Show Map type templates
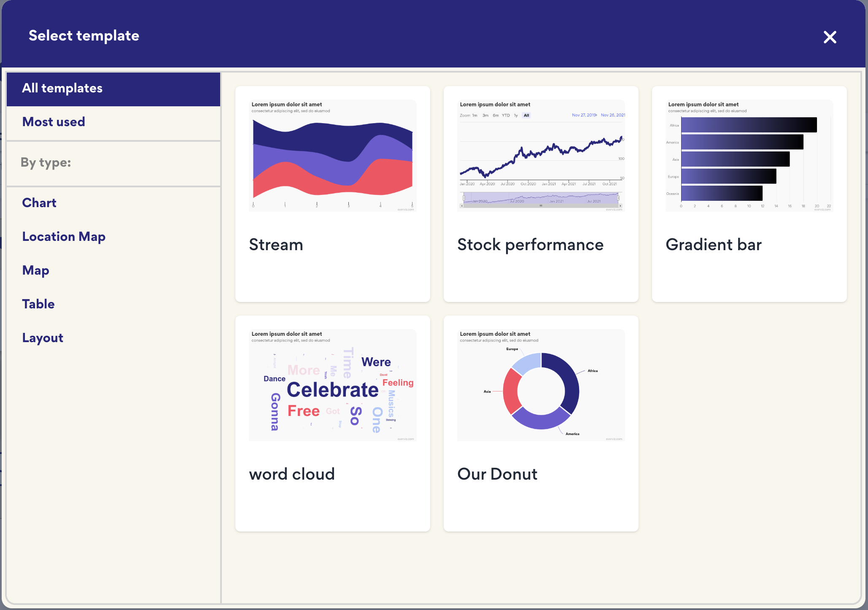Image resolution: width=868 pixels, height=610 pixels. click(x=36, y=270)
